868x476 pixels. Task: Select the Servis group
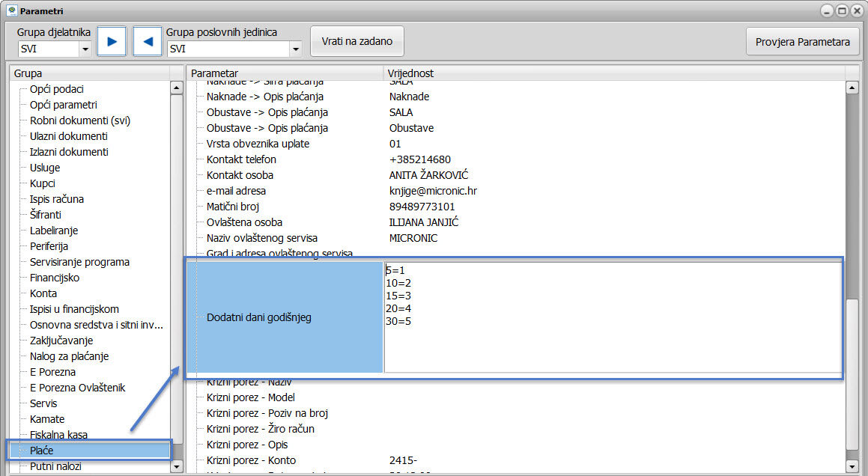[43, 403]
